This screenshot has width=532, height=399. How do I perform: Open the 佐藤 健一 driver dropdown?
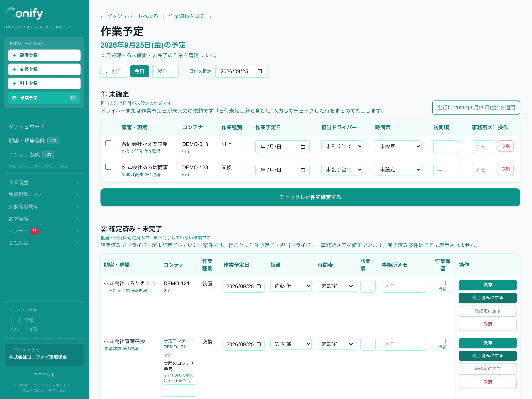pos(291,286)
